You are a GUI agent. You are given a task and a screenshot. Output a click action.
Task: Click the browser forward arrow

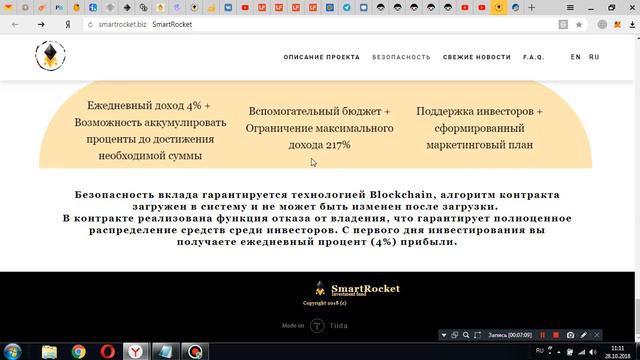(41, 24)
